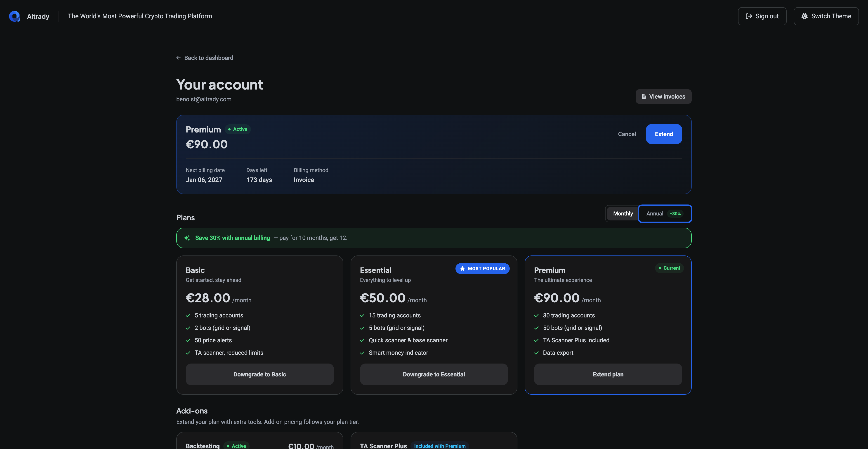Viewport: 868px width, 449px height.
Task: Click the checkmark beside 30 trading accounts
Action: 536,316
